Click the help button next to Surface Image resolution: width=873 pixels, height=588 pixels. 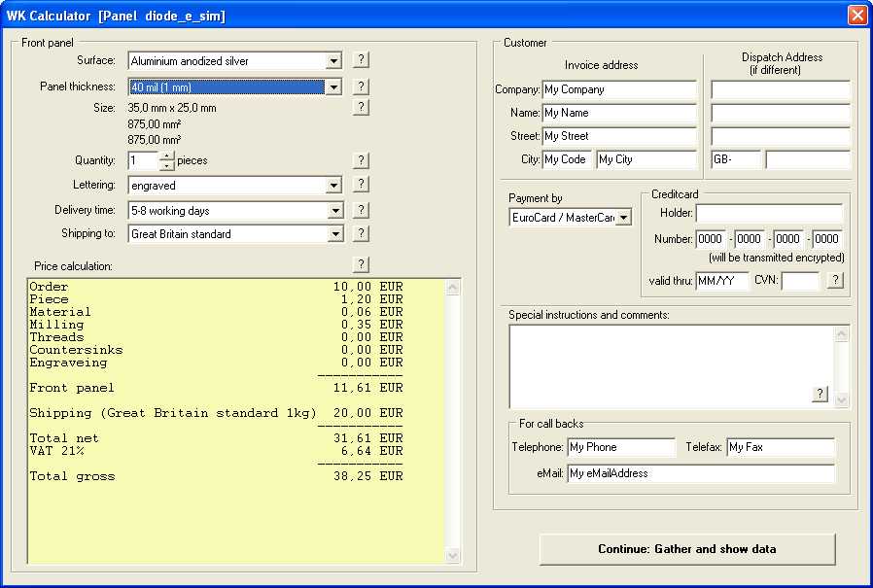coord(361,60)
